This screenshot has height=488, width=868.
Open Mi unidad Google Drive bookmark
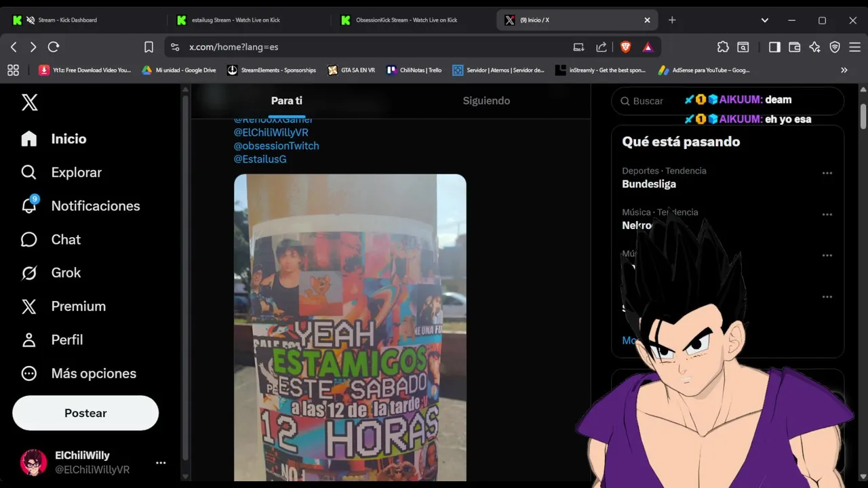click(179, 70)
